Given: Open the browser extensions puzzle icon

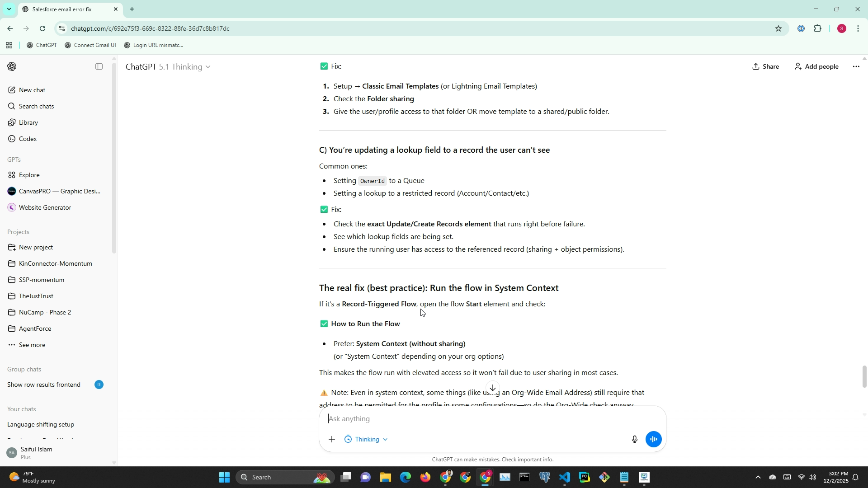Looking at the screenshot, I should 817,28.
